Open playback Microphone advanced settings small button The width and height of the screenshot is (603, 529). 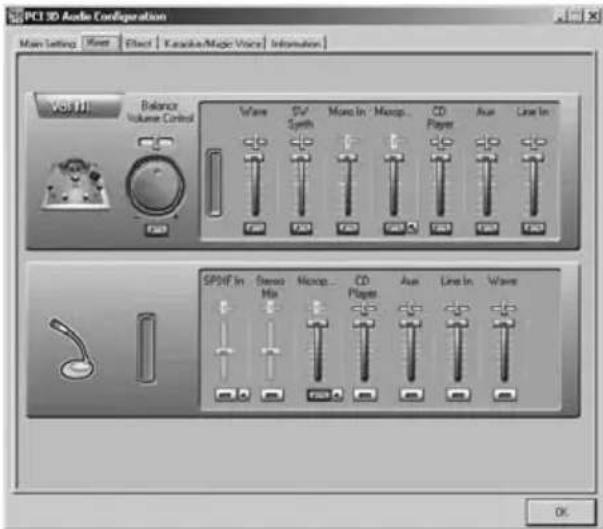coord(412,228)
